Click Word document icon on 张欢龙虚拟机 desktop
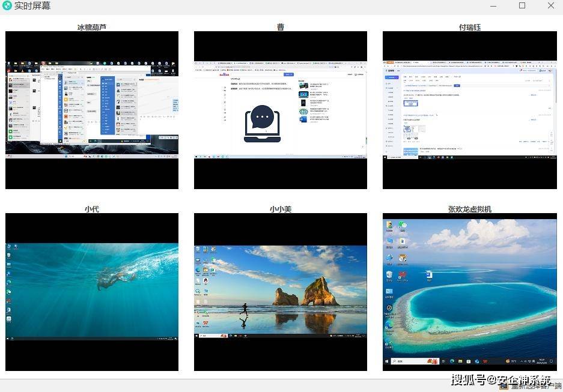 (429, 276)
